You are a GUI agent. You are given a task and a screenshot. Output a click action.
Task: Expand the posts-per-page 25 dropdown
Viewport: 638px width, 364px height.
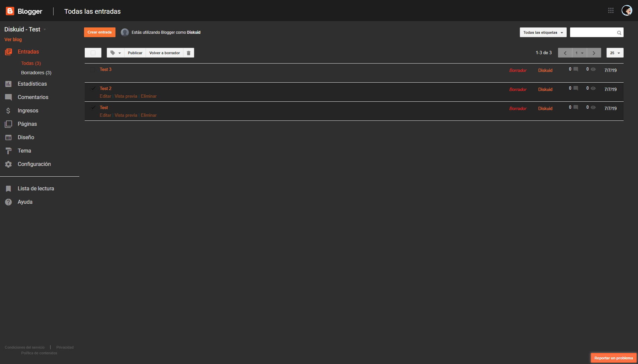(615, 53)
